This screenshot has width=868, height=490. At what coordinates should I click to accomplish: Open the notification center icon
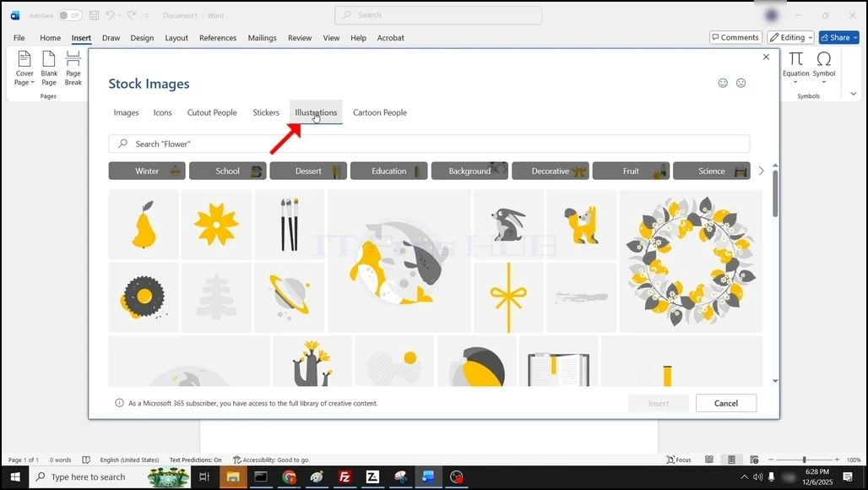click(x=848, y=476)
